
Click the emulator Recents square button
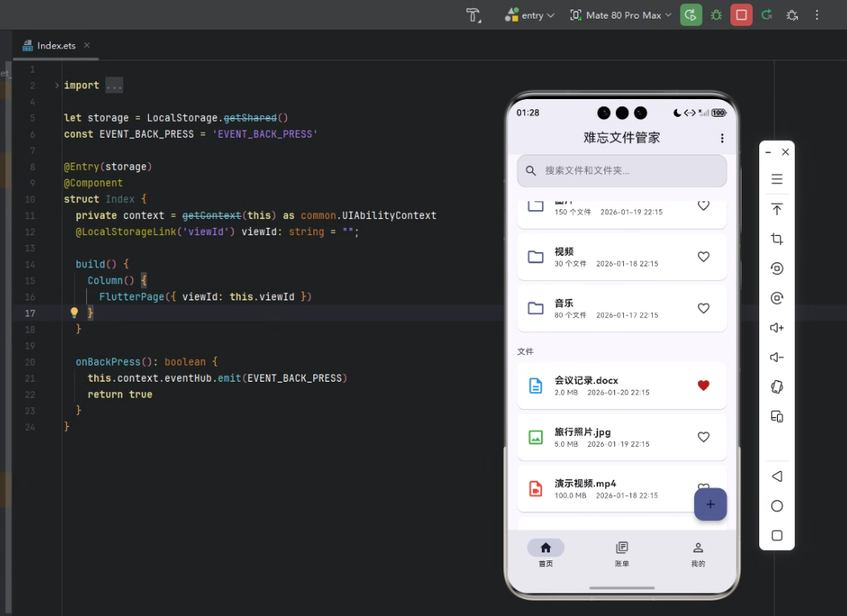777,535
